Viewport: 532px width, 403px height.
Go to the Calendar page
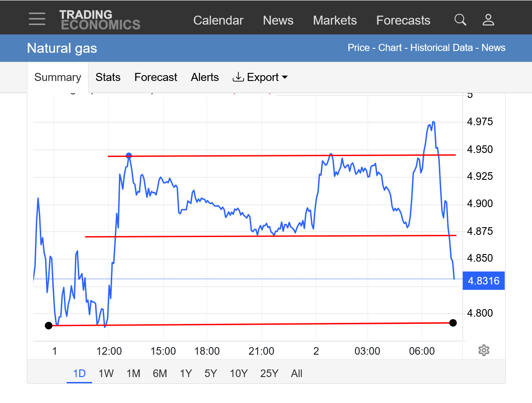coord(218,21)
